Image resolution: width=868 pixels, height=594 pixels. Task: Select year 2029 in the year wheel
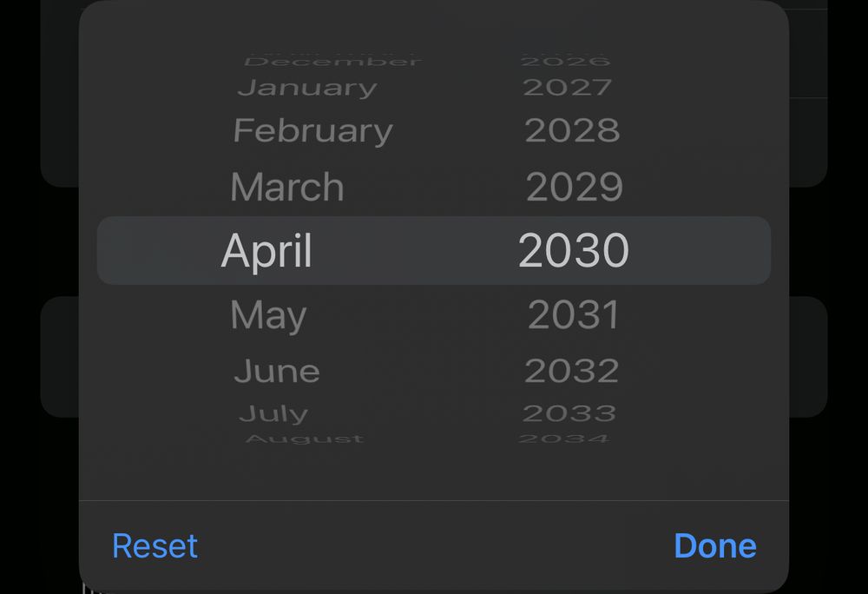pos(572,186)
